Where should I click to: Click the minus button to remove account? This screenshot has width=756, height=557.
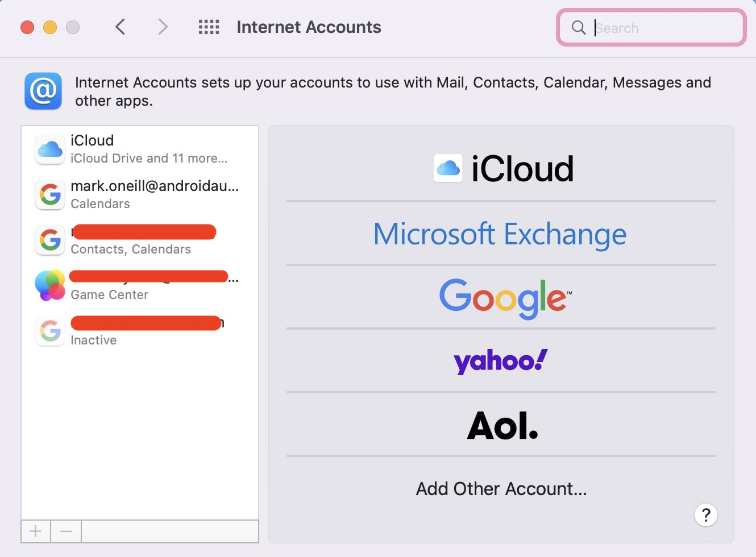click(x=66, y=531)
